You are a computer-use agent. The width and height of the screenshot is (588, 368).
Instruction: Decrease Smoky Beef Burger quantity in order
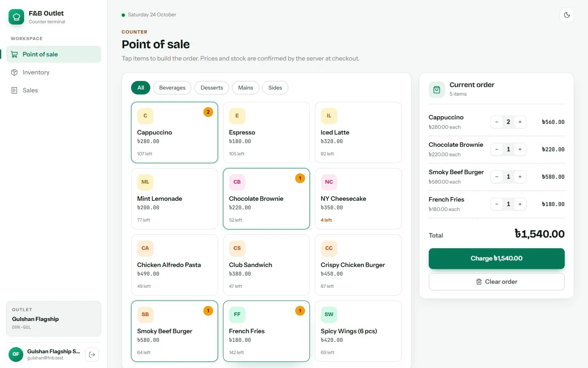tap(497, 177)
